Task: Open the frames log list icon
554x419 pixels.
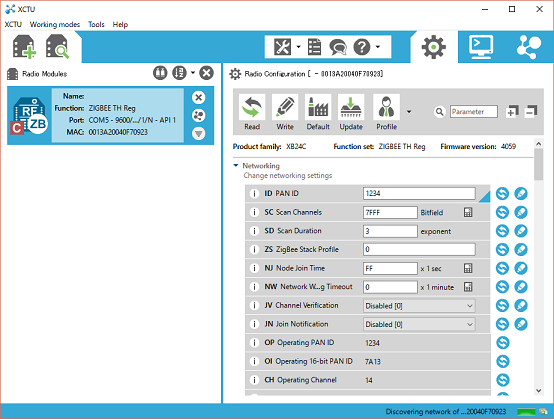Action: coord(314,47)
